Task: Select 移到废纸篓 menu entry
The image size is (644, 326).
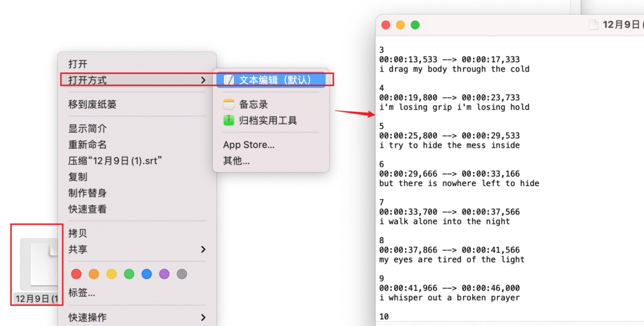Action: (92, 104)
